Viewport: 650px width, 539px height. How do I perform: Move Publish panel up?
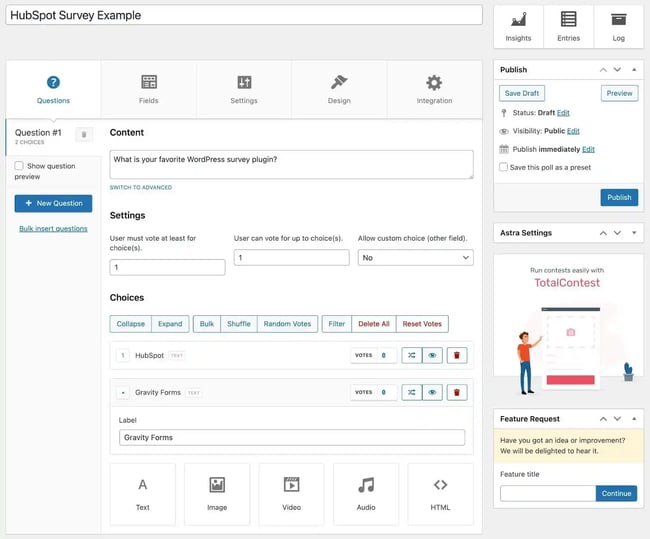(603, 70)
